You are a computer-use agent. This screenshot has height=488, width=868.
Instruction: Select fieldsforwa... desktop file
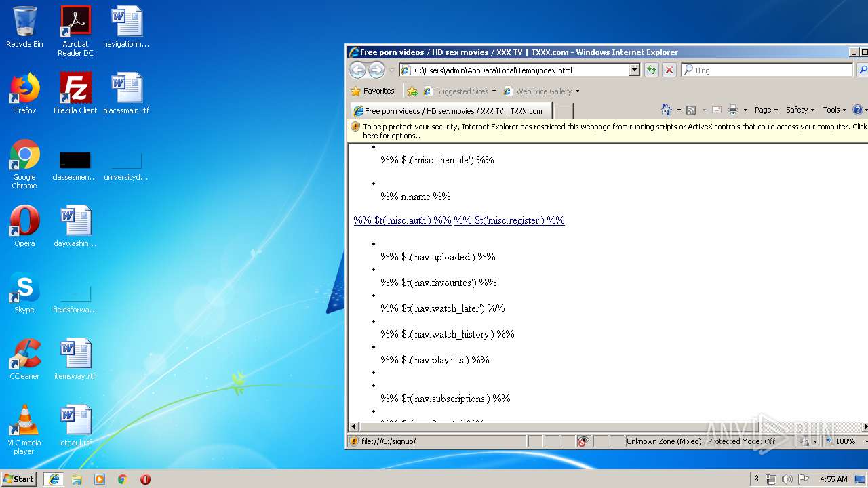pos(75,298)
